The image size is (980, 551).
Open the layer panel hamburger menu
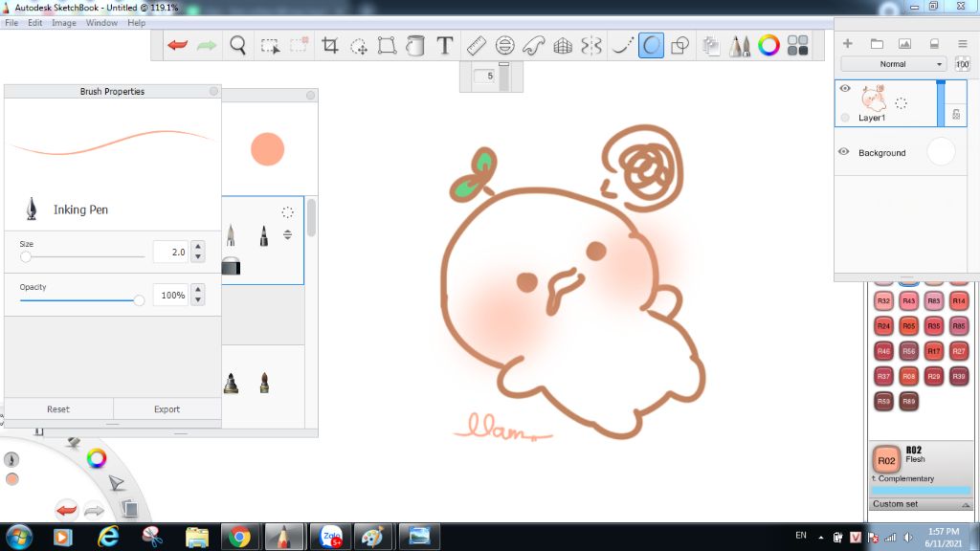tap(963, 43)
